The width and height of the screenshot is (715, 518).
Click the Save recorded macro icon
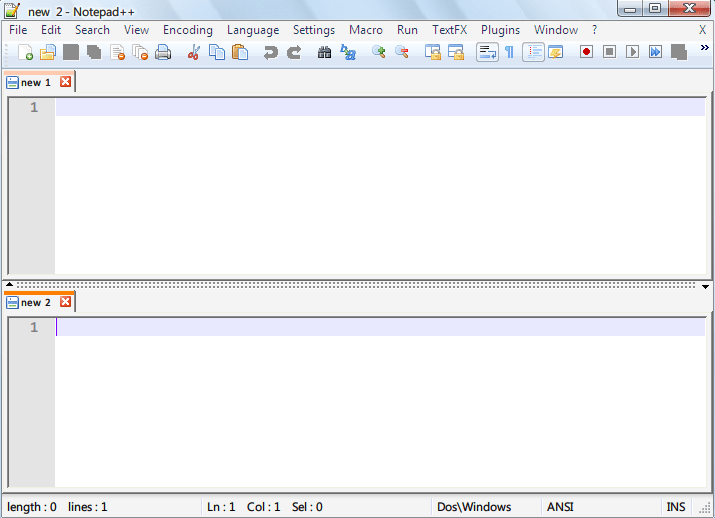(x=679, y=52)
